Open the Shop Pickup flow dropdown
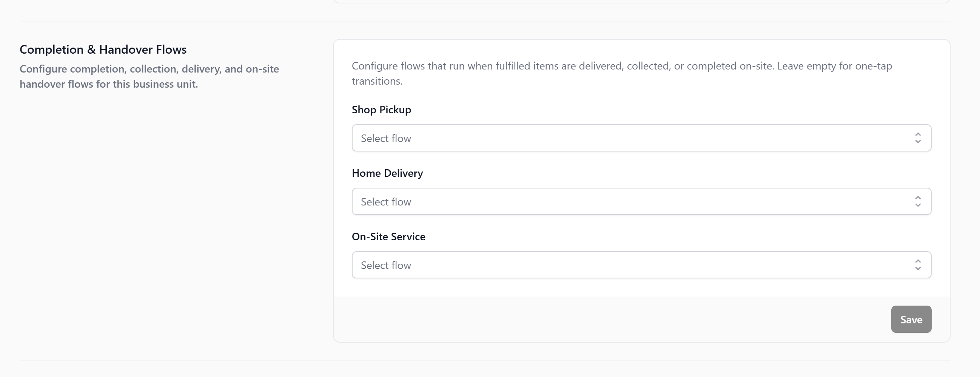 pos(641,138)
